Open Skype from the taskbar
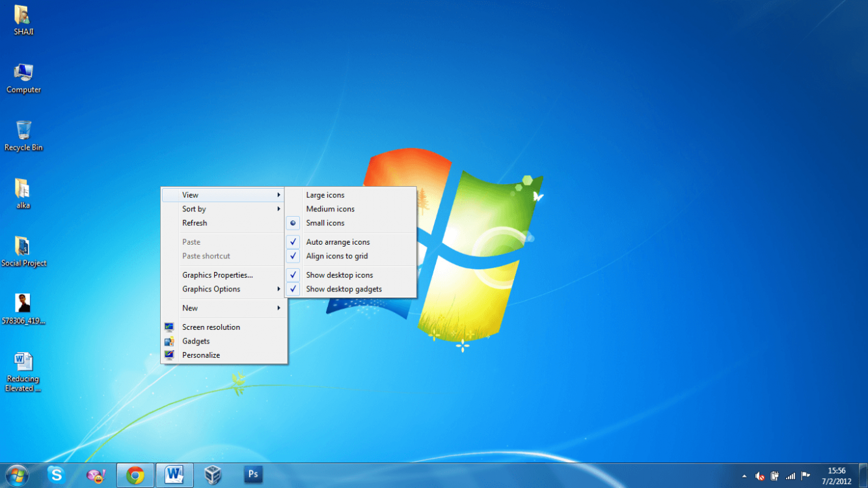Viewport: 868px width, 488px height. (57, 476)
